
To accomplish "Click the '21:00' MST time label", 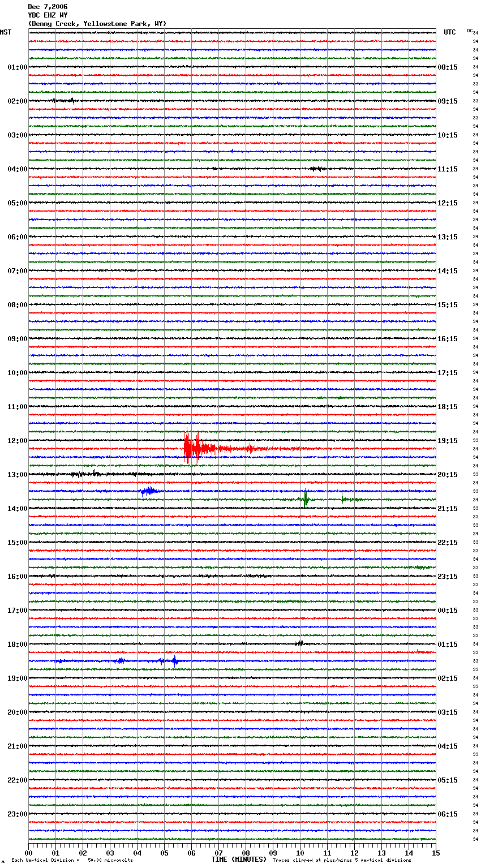I will point(18,746).
